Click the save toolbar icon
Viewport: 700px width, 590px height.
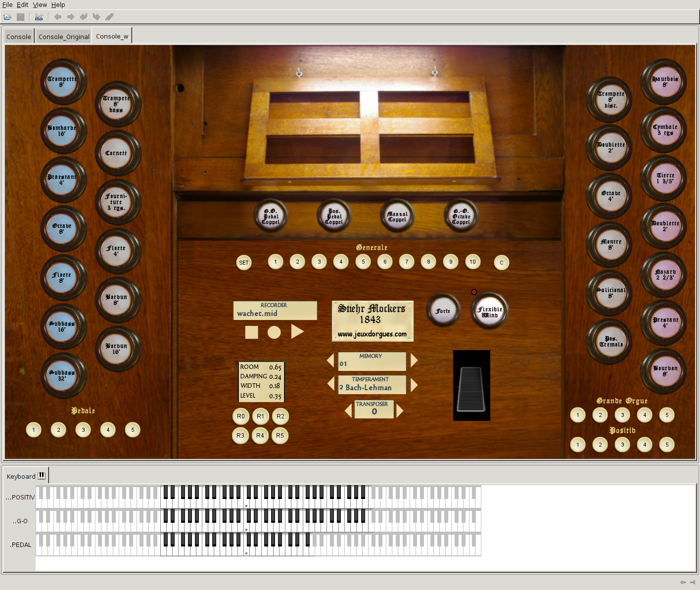[20, 17]
